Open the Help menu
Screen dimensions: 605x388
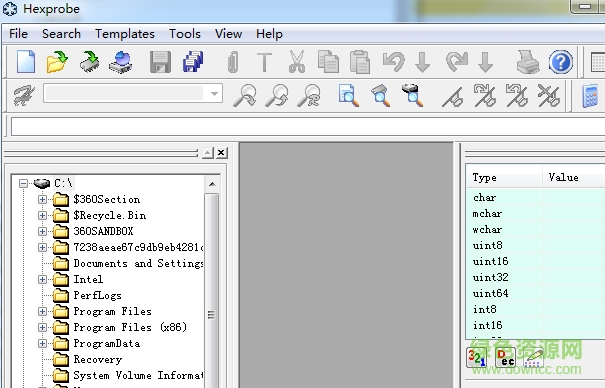pos(269,34)
